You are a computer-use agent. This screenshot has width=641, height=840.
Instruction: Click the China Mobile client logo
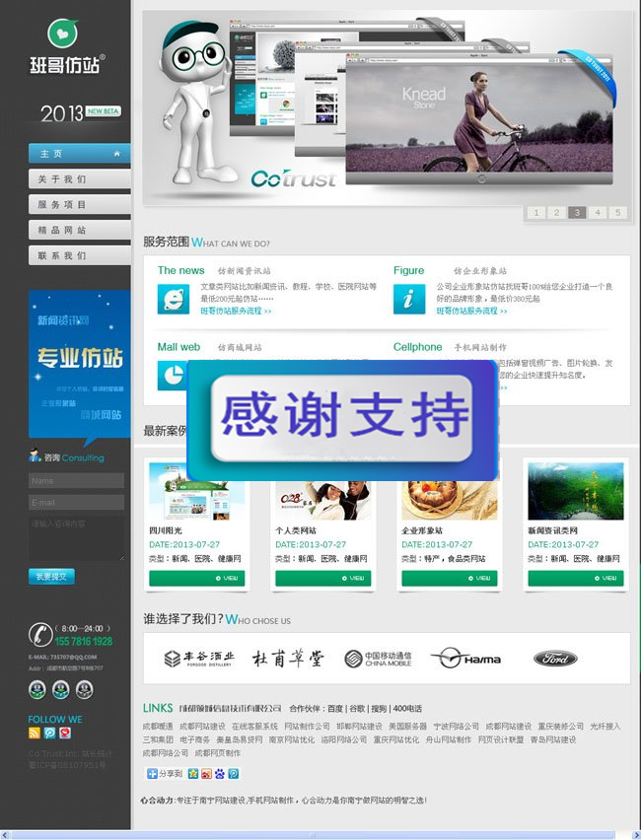click(378, 659)
